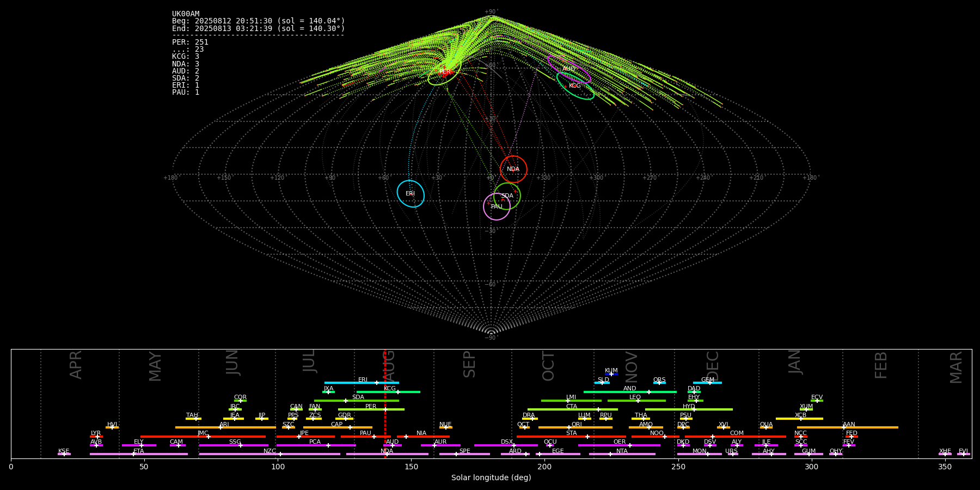Click the 'KCG: 3' legend count entry
The height and width of the screenshot is (490, 980).
coord(186,57)
